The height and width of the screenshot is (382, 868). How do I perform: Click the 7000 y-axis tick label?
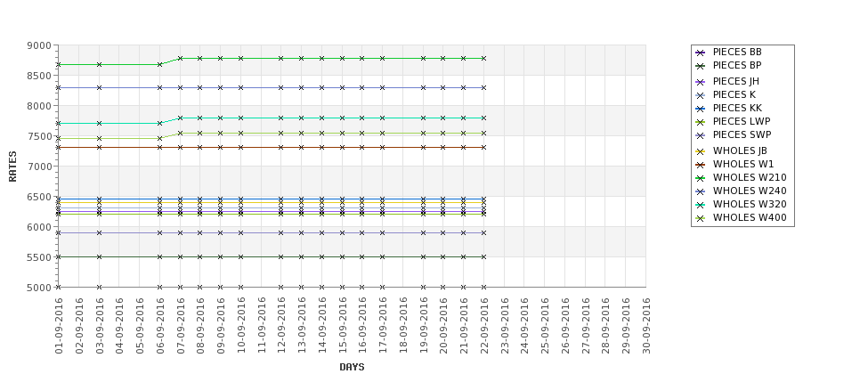click(39, 167)
